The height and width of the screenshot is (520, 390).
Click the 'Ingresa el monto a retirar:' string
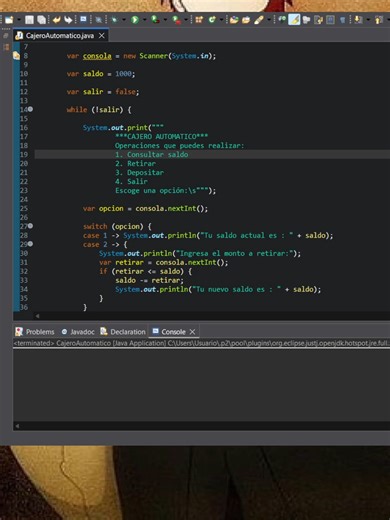coord(235,253)
